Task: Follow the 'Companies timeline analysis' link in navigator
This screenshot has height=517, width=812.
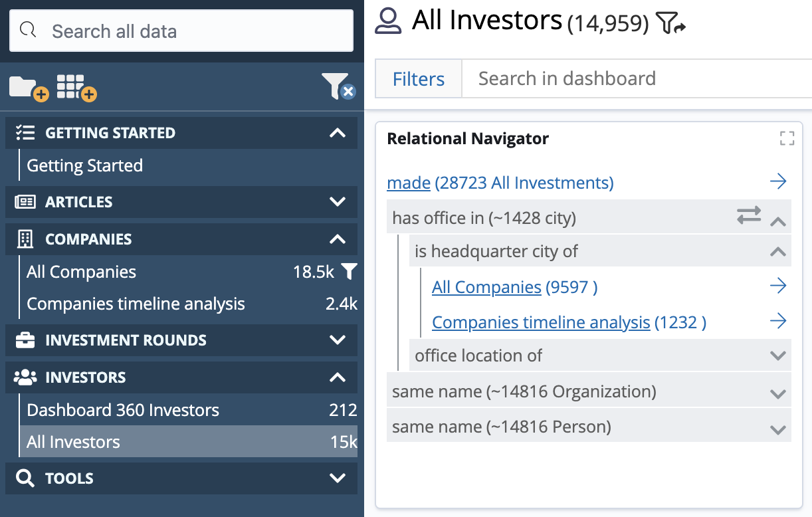Action: 540,322
